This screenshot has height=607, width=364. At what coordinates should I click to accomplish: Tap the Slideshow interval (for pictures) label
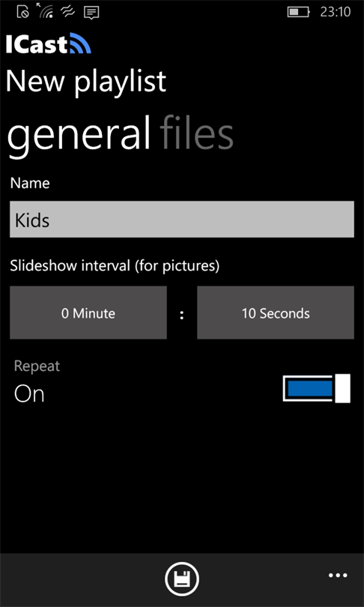point(115,266)
